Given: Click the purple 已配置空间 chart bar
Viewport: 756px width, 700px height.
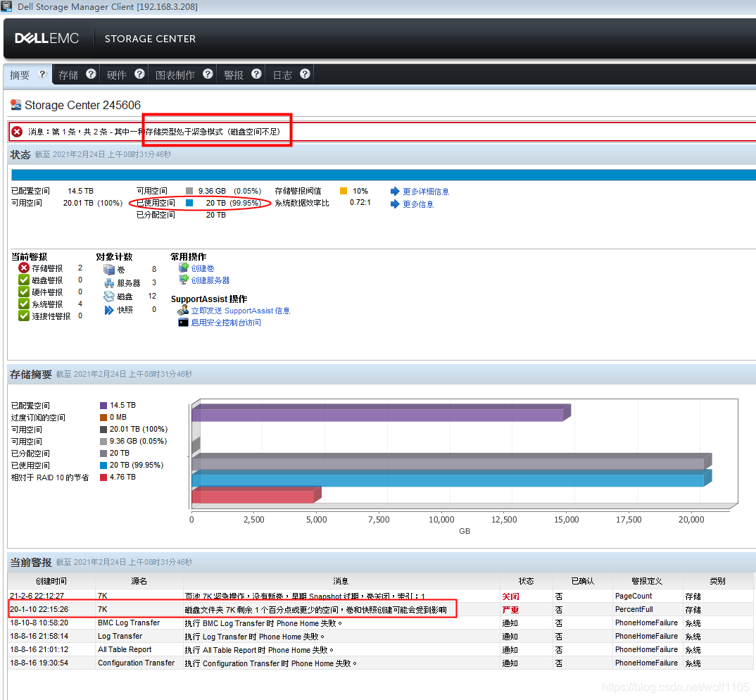Looking at the screenshot, I should [381, 413].
